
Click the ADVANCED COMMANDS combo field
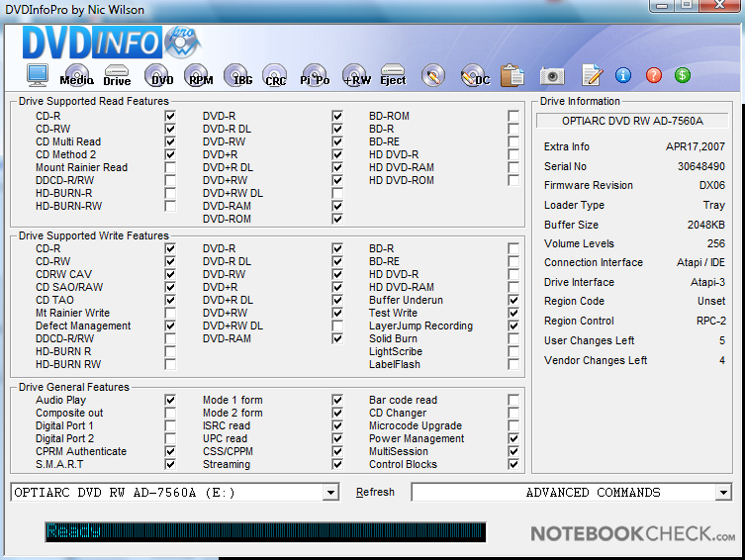click(x=571, y=493)
